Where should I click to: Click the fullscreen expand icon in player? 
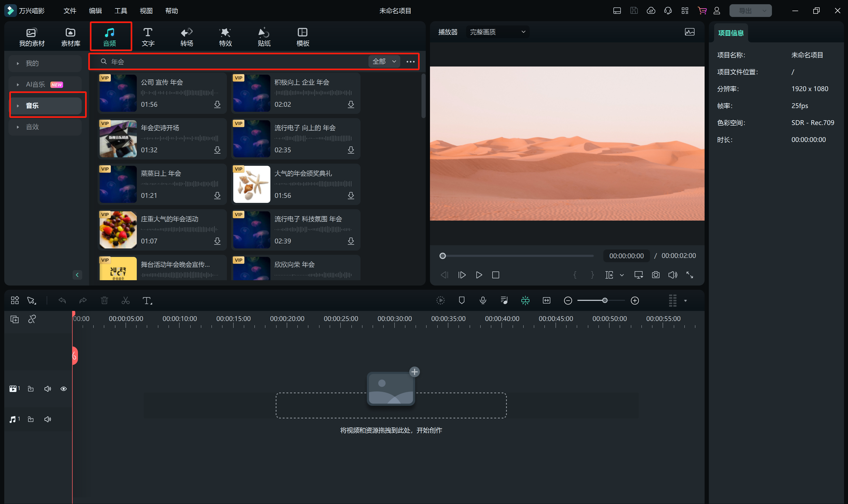[x=689, y=275]
